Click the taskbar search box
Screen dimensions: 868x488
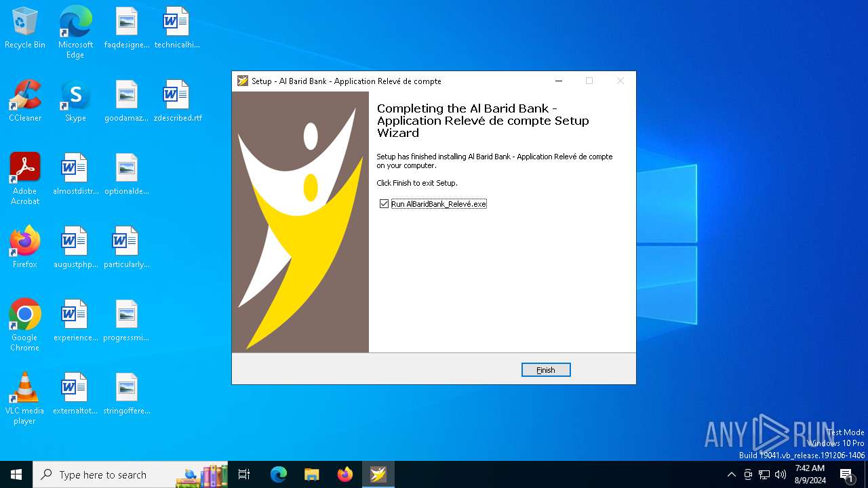point(130,474)
